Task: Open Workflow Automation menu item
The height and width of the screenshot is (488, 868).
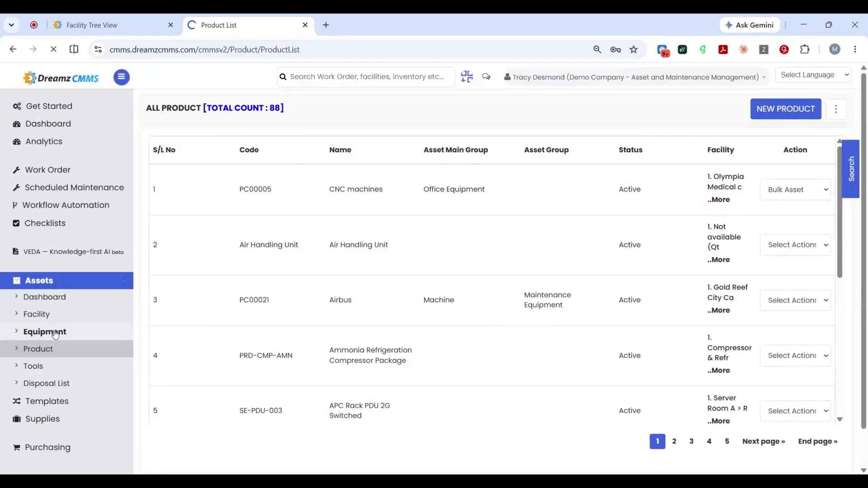Action: (x=65, y=205)
